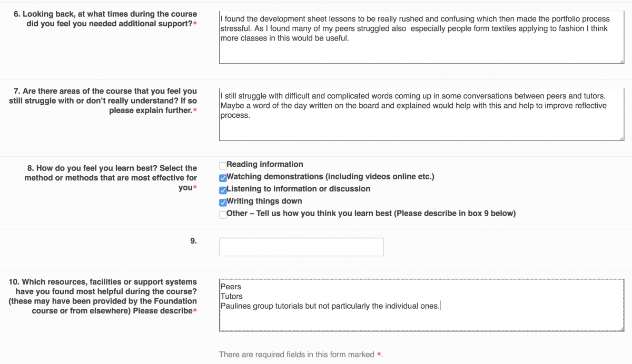Uncheck the Watching demonstrations checkbox

point(223,178)
